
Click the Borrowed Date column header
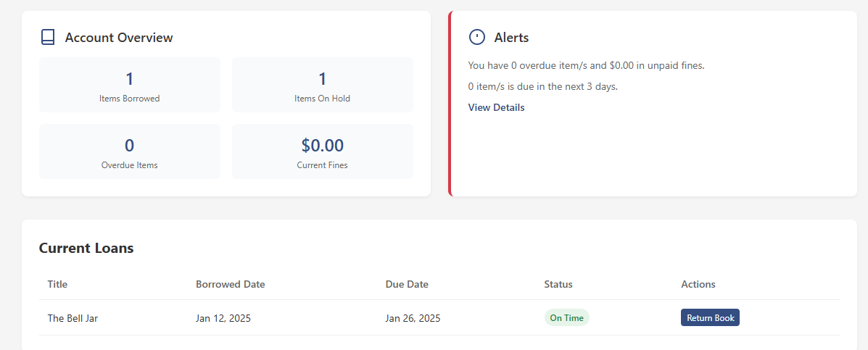(230, 284)
